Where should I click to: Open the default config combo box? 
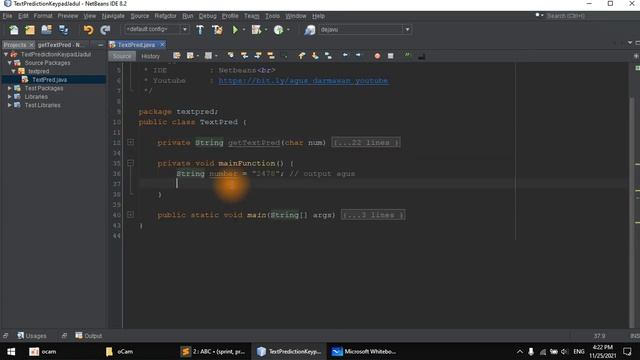pyautogui.click(x=156, y=29)
